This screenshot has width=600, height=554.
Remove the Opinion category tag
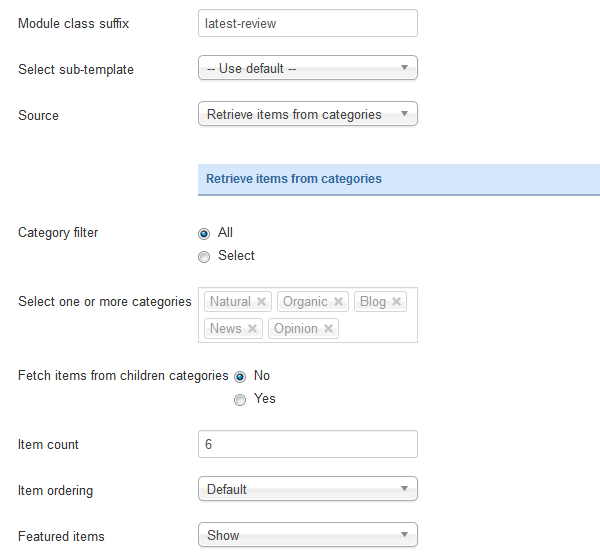tap(329, 329)
